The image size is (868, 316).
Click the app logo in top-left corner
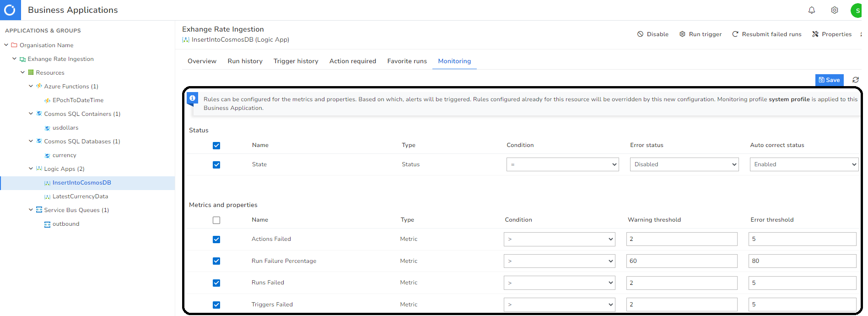click(10, 10)
